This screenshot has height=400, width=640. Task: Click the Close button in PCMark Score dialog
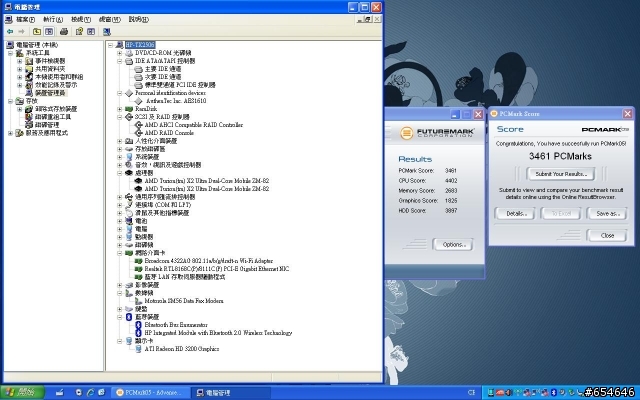click(x=607, y=236)
